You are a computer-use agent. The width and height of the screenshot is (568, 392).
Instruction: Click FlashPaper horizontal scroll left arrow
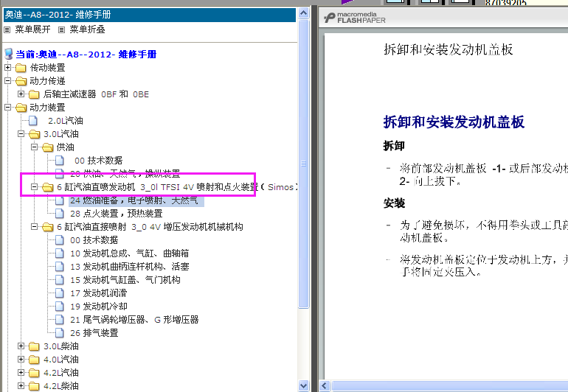(x=325, y=386)
